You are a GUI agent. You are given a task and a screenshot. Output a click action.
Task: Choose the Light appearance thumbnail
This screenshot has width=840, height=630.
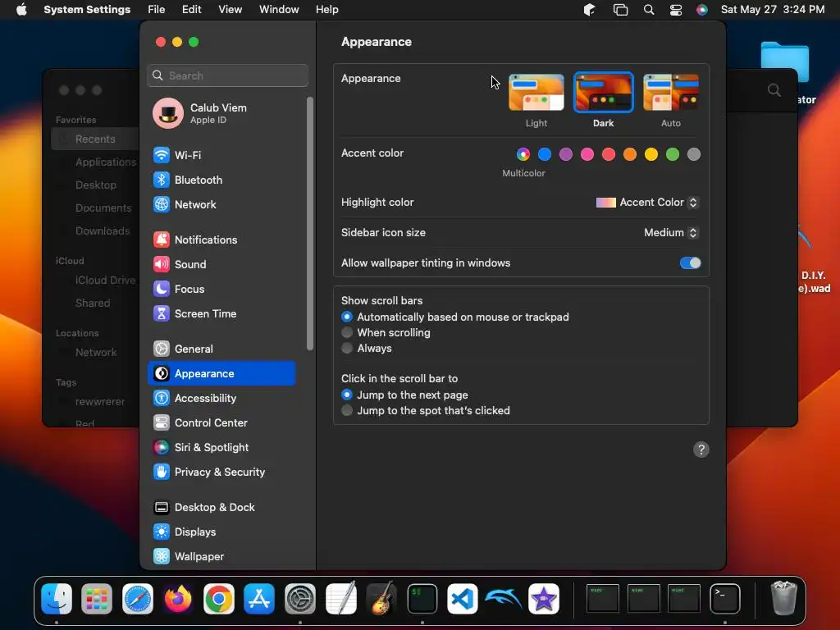(536, 93)
